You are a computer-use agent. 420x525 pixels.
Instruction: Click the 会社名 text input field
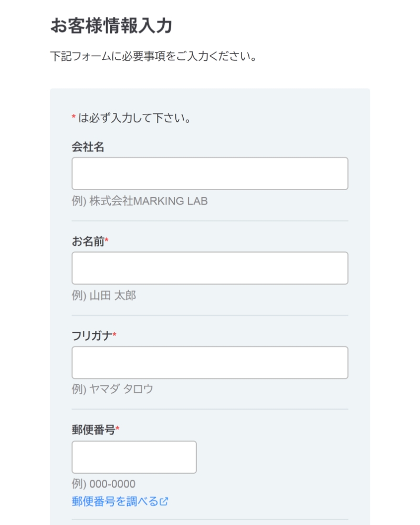209,173
